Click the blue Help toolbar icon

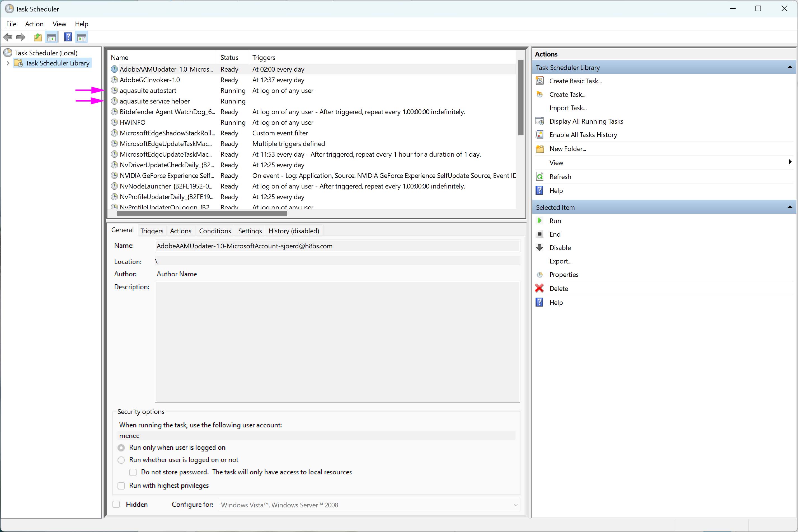(x=68, y=37)
